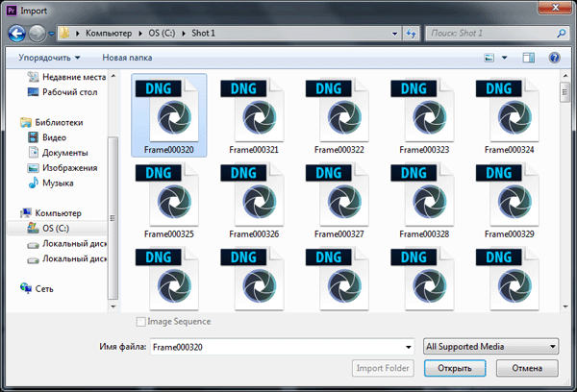Viewport: 577px width, 392px height.
Task: Click the search magnifier icon
Action: pos(562,34)
